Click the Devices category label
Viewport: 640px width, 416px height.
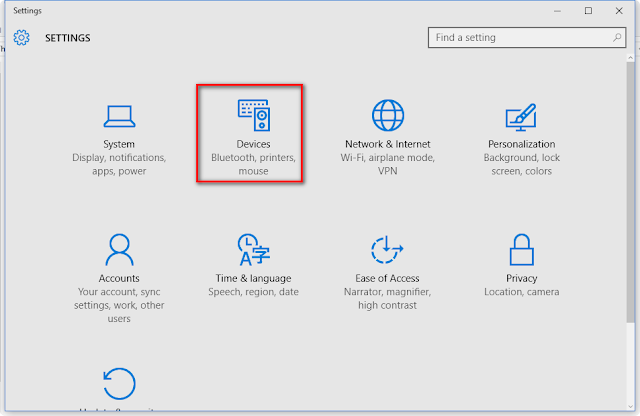tap(253, 144)
